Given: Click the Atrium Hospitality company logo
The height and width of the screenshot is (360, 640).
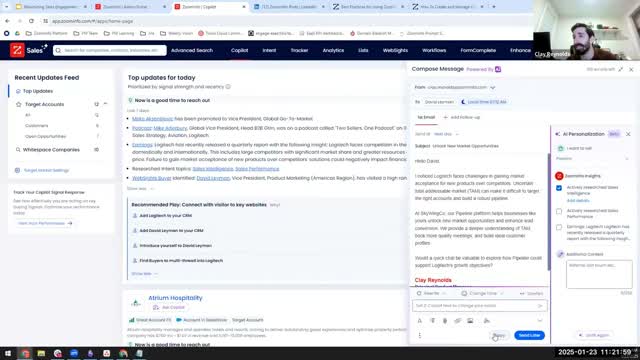Looking at the screenshot, I should (136, 302).
